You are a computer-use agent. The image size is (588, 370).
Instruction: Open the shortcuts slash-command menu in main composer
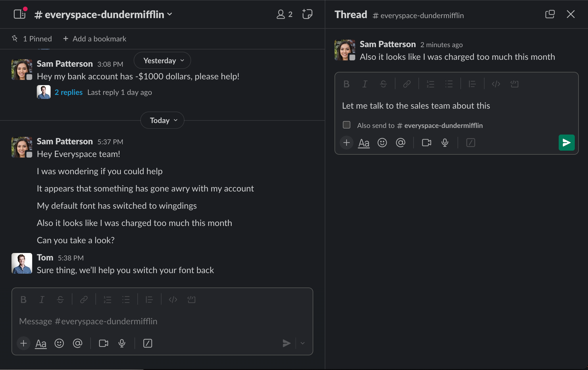(x=147, y=343)
